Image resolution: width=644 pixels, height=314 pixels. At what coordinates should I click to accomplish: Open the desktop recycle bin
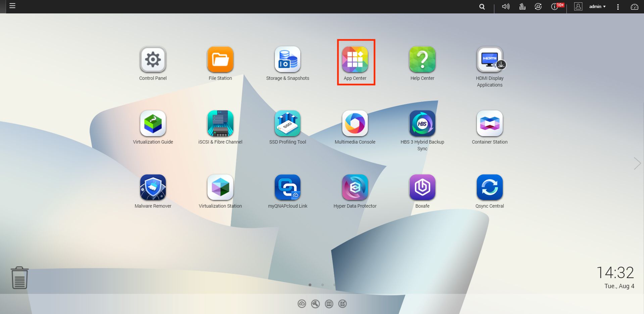(19, 278)
